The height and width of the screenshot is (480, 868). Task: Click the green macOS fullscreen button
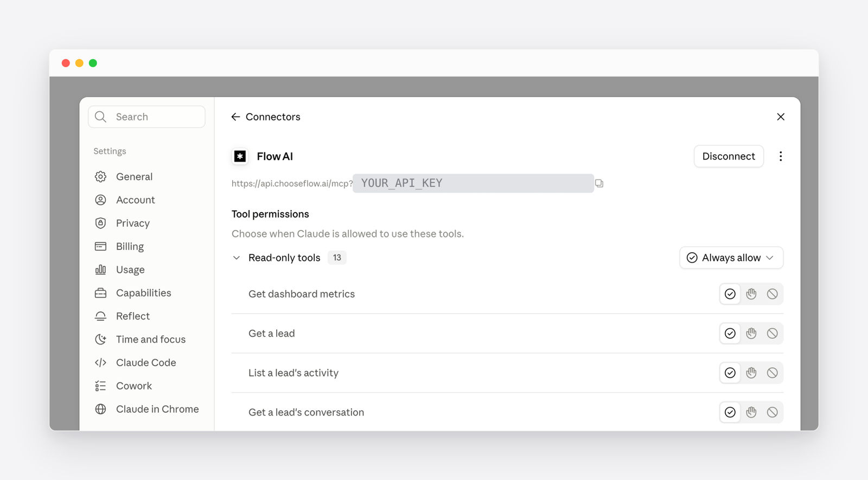(x=93, y=63)
